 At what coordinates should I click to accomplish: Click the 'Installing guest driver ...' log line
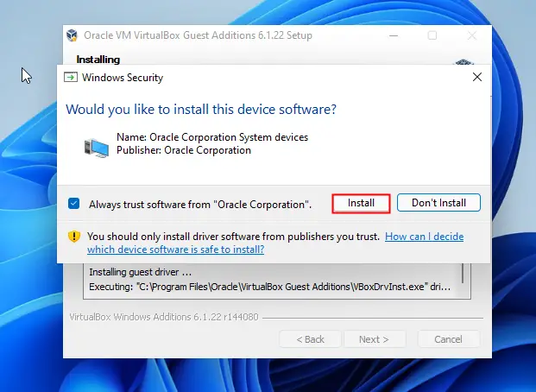click(x=140, y=272)
